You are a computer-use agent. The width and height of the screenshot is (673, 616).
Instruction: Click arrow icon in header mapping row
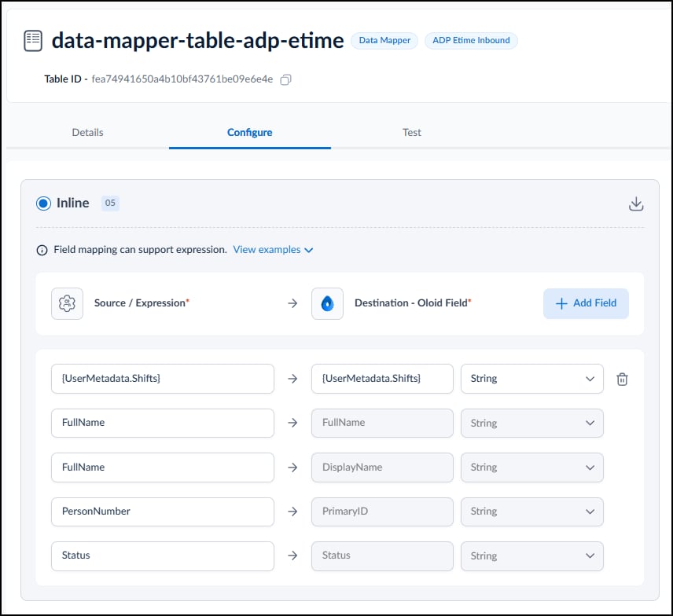tap(292, 303)
